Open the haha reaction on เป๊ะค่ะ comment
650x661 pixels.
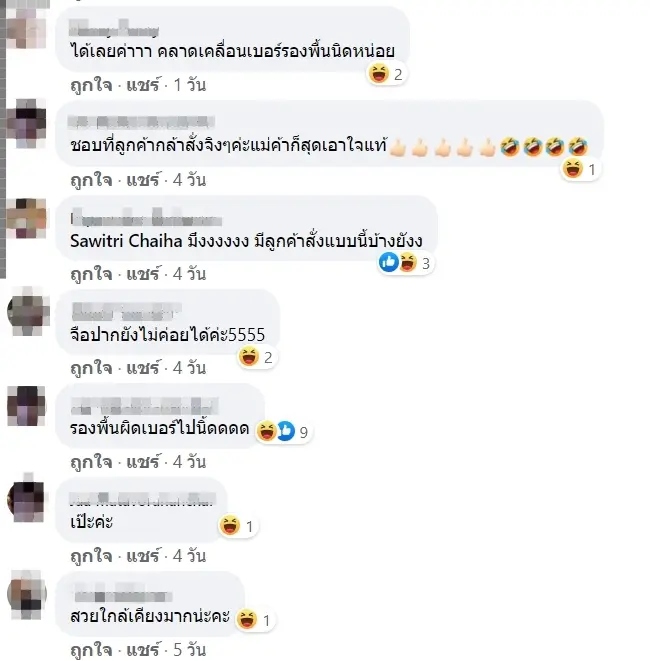(x=230, y=525)
